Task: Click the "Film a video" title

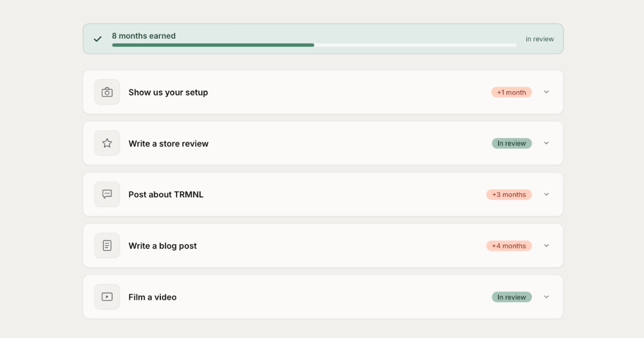Action: pyautogui.click(x=152, y=297)
